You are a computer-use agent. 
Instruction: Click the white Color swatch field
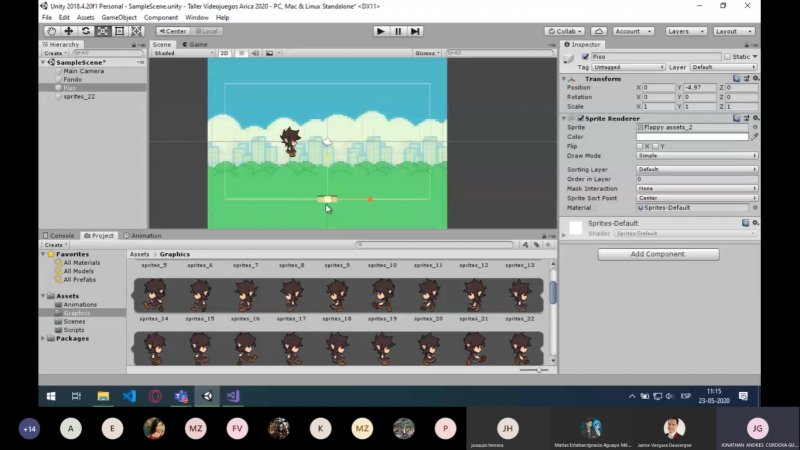(692, 137)
